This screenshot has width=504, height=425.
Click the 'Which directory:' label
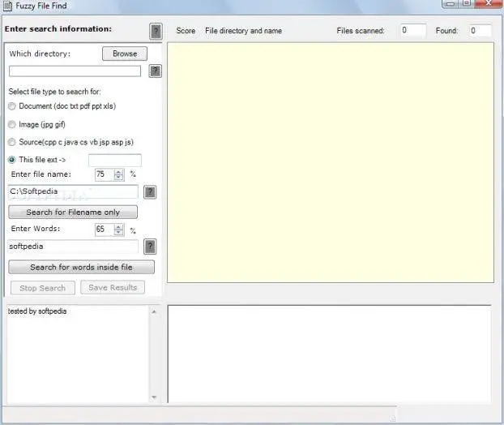click(x=40, y=54)
